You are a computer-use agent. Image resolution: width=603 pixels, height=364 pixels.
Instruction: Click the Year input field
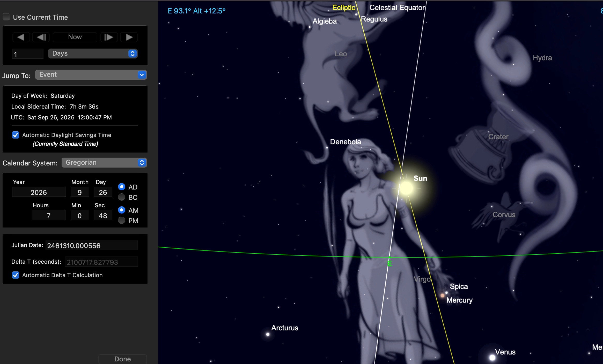pos(39,192)
